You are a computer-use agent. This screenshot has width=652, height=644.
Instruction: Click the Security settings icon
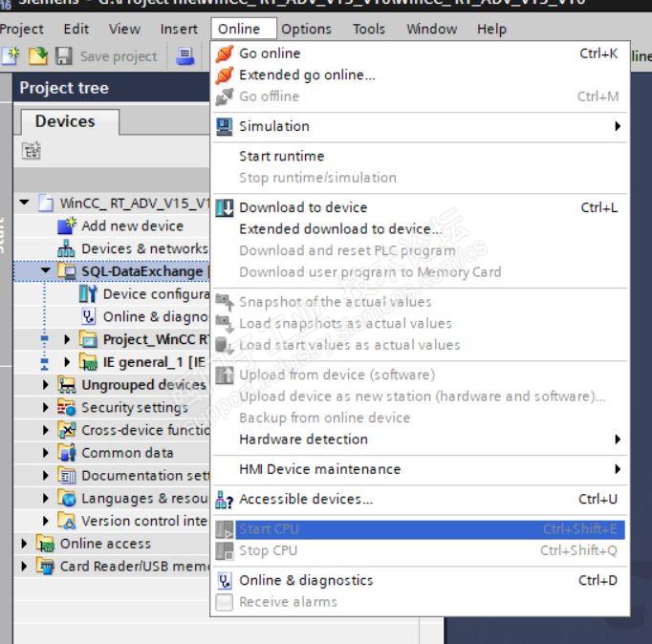(x=67, y=408)
